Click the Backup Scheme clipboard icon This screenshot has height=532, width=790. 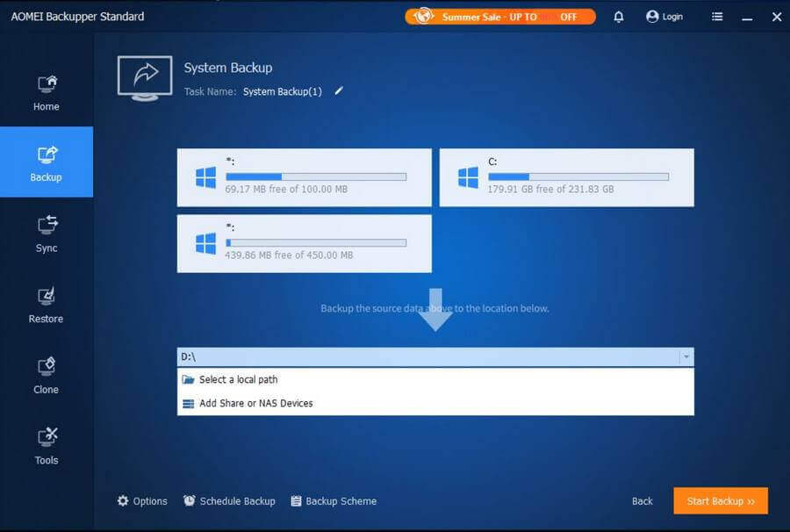pyautogui.click(x=297, y=500)
